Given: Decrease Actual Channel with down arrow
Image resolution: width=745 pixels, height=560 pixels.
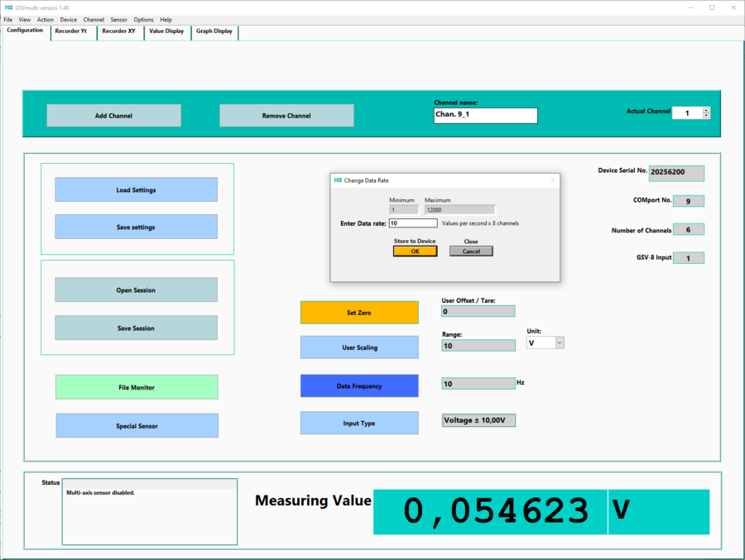Looking at the screenshot, I should (706, 116).
